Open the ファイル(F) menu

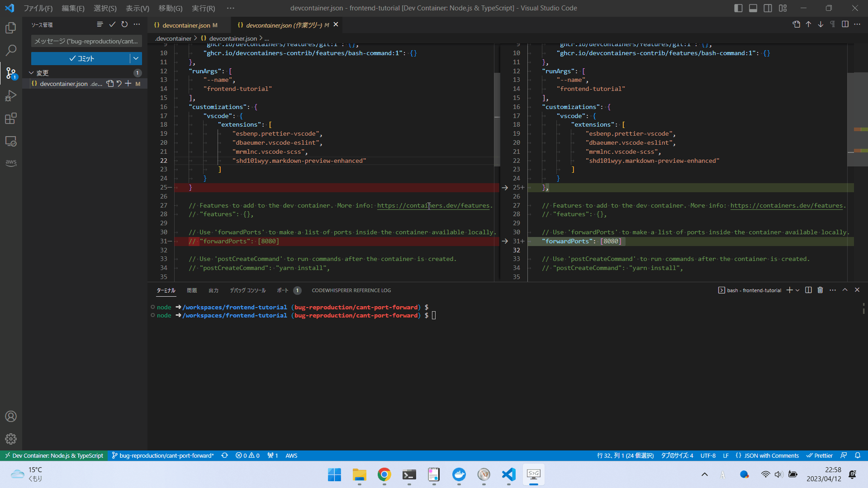[38, 8]
